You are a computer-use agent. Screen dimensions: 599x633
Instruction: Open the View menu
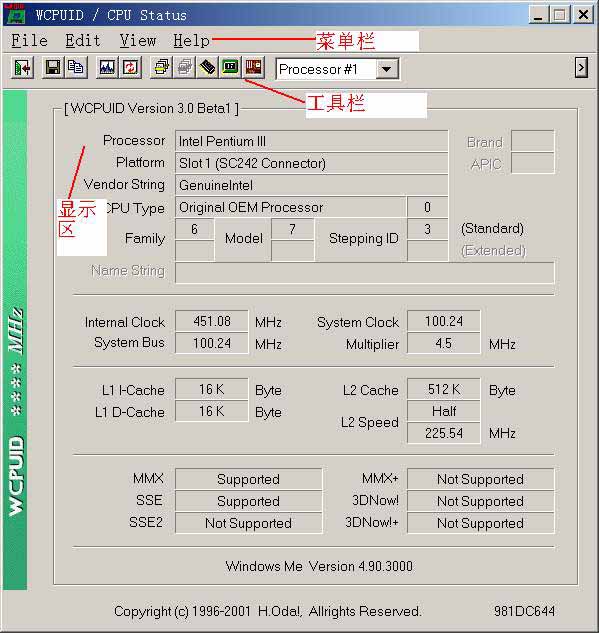(138, 40)
